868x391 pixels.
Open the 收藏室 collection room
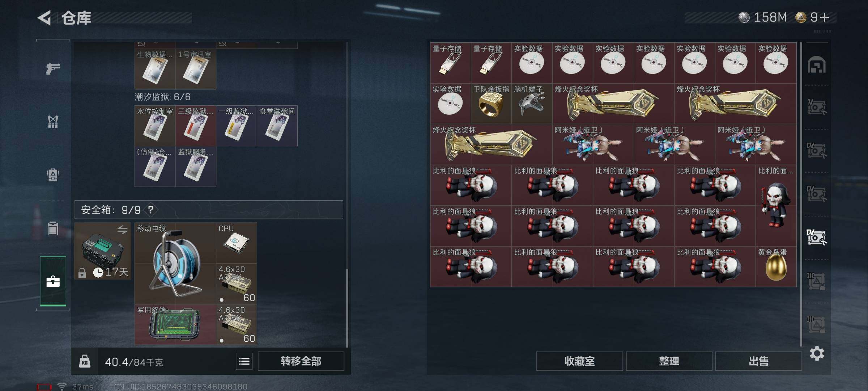[579, 361]
